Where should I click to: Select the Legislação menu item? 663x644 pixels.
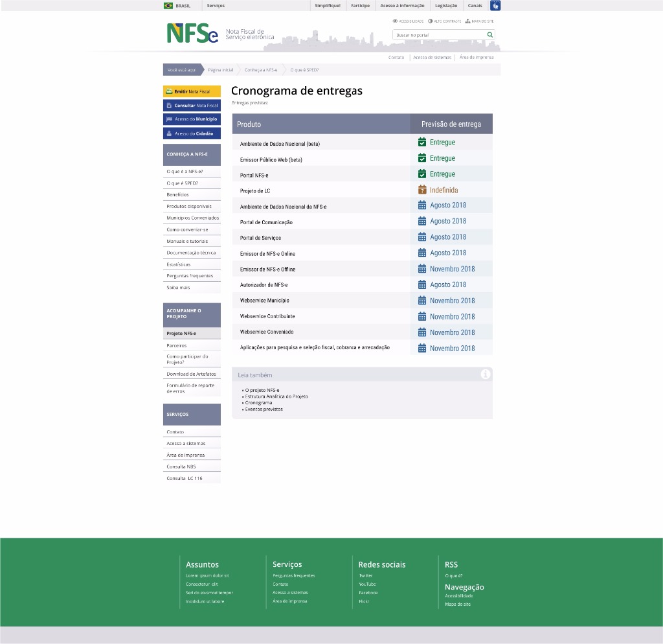(x=445, y=5)
